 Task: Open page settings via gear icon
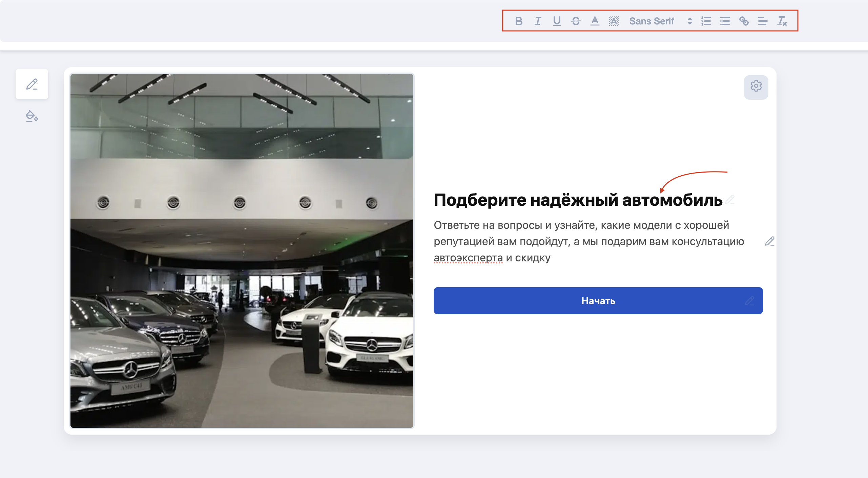[x=756, y=87]
